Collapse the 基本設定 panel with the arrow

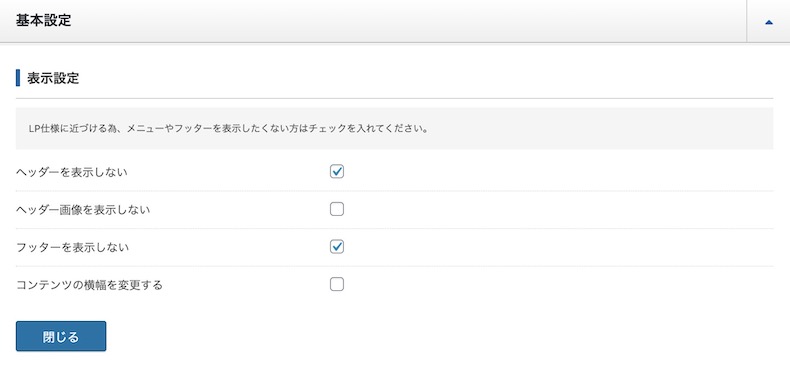768,22
